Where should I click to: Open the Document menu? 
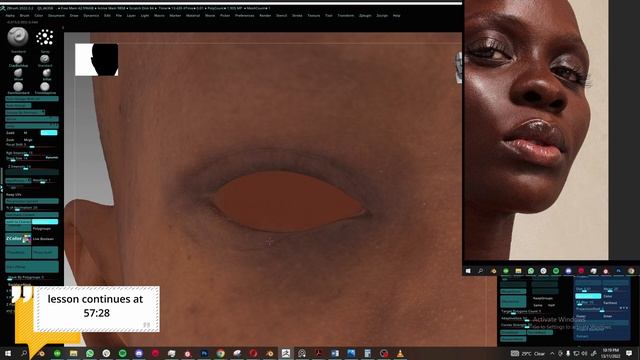[56, 16]
